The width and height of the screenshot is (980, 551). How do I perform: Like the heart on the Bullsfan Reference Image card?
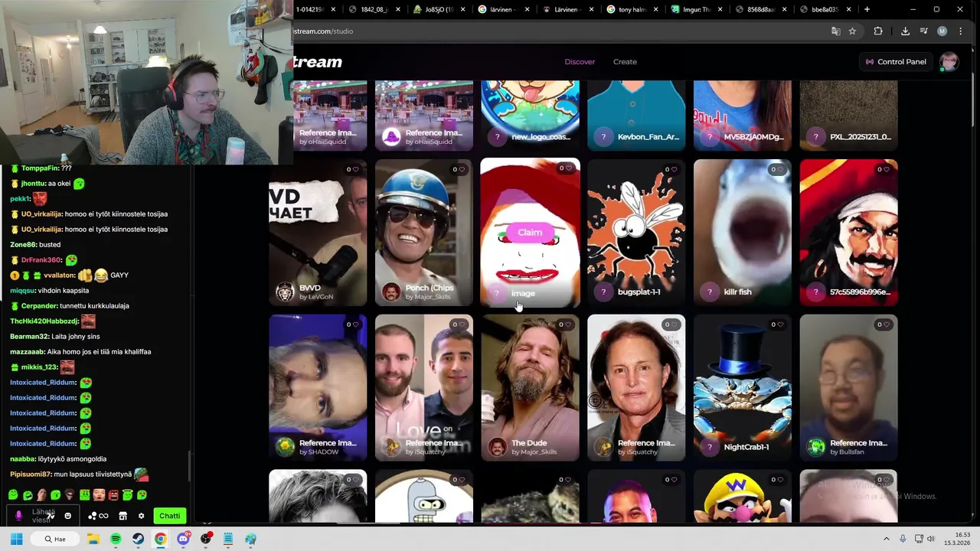click(x=887, y=324)
